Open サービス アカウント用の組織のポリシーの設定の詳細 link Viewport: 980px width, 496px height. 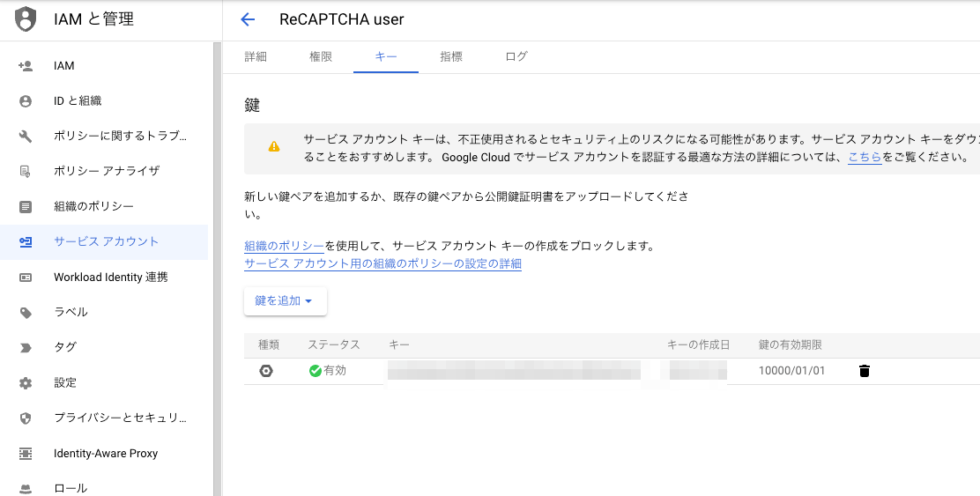tap(382, 263)
